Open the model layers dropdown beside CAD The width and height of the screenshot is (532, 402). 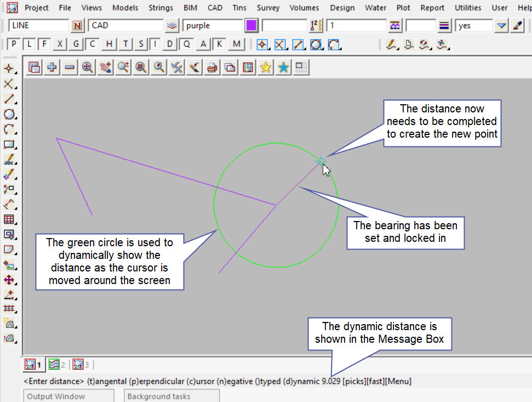click(172, 26)
